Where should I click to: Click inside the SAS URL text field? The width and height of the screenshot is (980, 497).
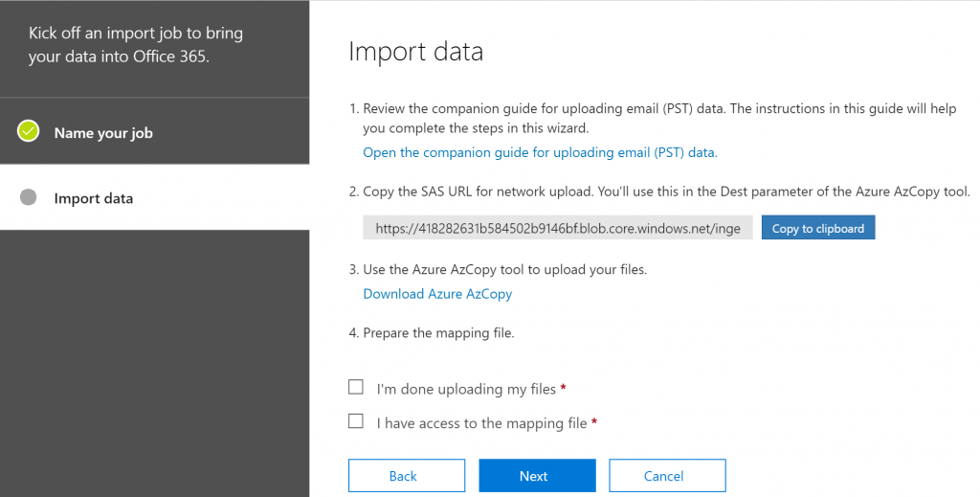tap(558, 228)
